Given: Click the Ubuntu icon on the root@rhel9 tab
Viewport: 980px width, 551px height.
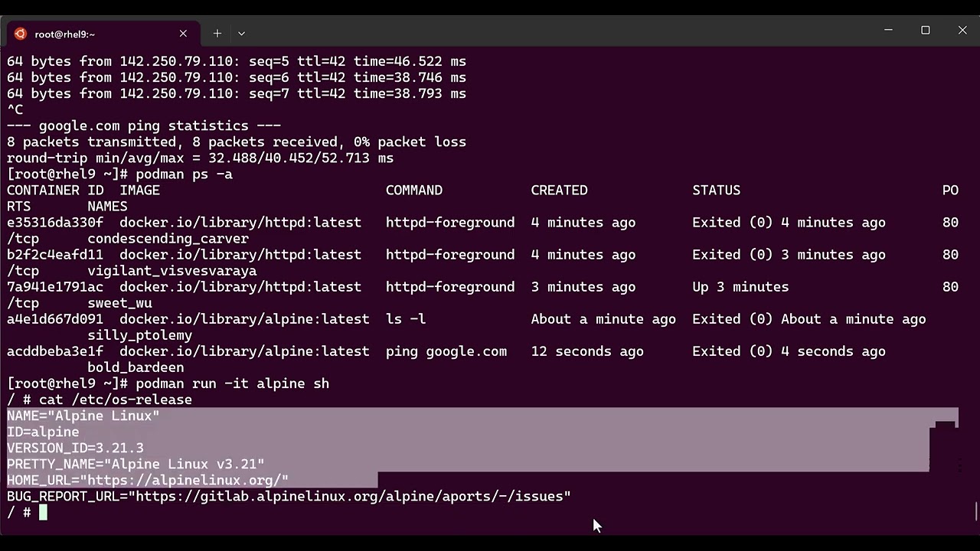Looking at the screenshot, I should tap(21, 34).
